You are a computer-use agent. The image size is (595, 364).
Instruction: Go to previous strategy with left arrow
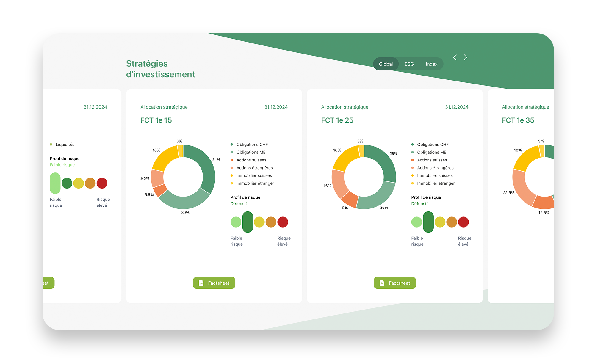pos(455,57)
